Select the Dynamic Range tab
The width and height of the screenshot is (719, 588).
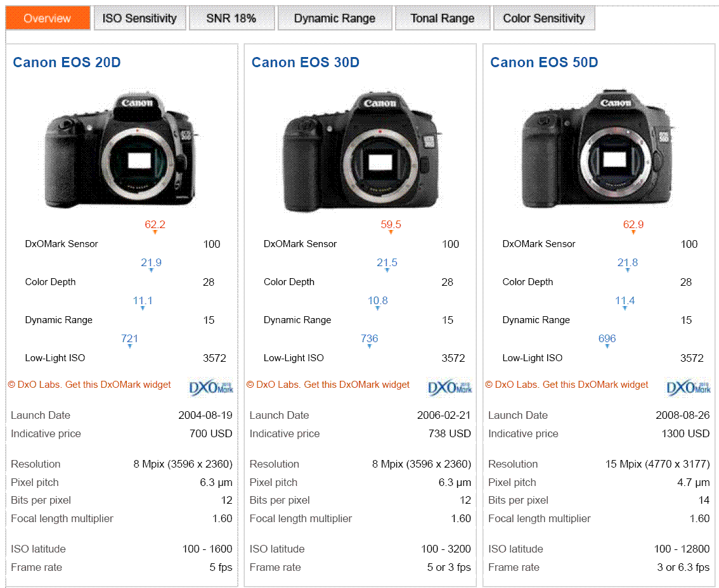(335, 18)
